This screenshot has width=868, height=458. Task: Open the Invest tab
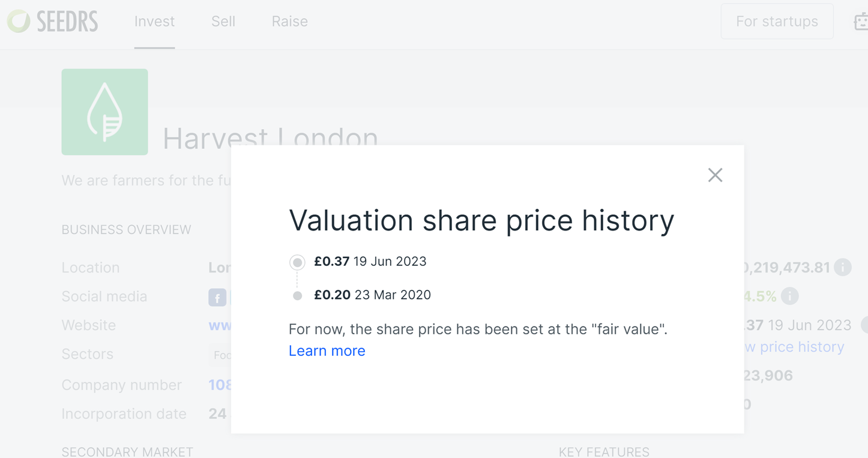tap(154, 22)
